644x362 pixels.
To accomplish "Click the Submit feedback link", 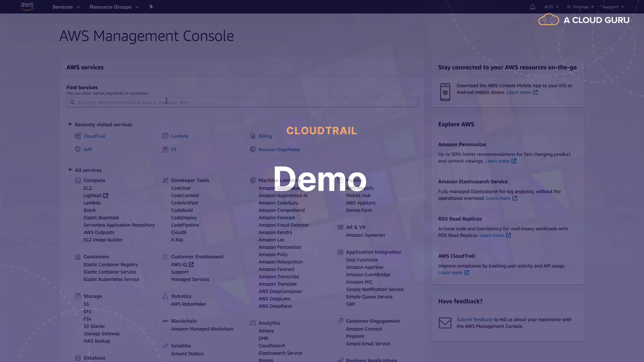I will pos(474,320).
